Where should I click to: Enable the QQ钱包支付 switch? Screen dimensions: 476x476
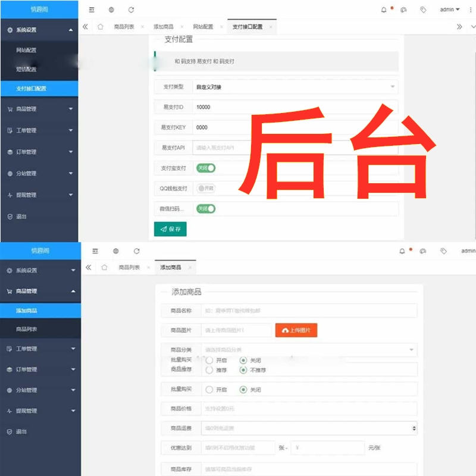point(206,189)
